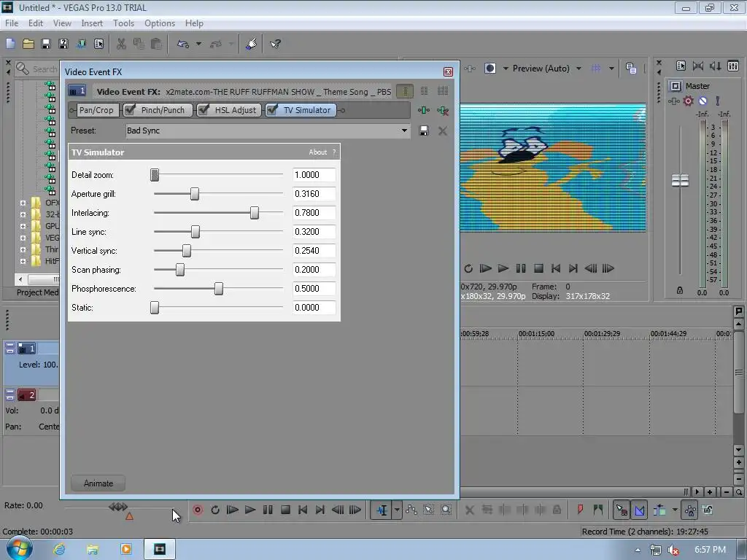Viewport: 747px width, 560px height.
Task: Click the Zoom Edit Tool magnifier icon
Action: [x=446, y=510]
